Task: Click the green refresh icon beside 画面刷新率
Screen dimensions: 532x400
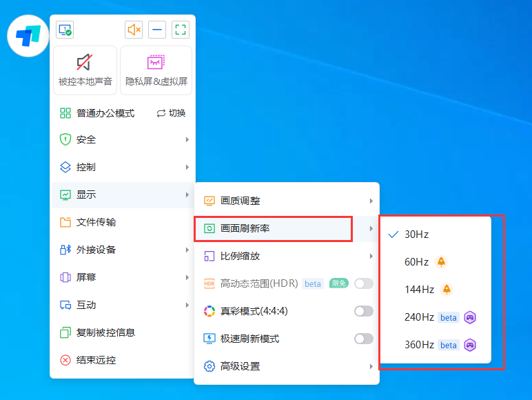Action: pos(209,228)
